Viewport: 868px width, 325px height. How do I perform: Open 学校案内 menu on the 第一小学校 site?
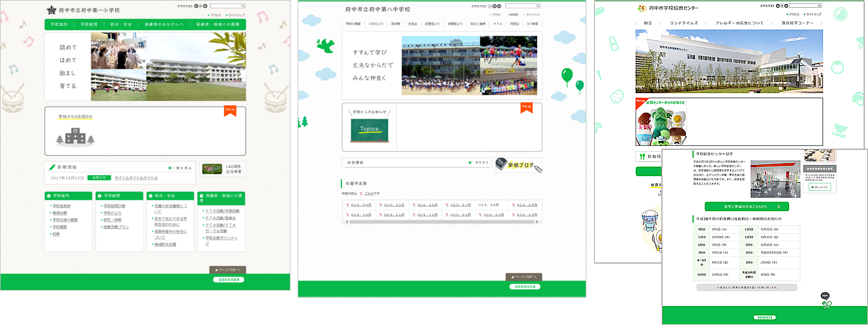[x=59, y=24]
